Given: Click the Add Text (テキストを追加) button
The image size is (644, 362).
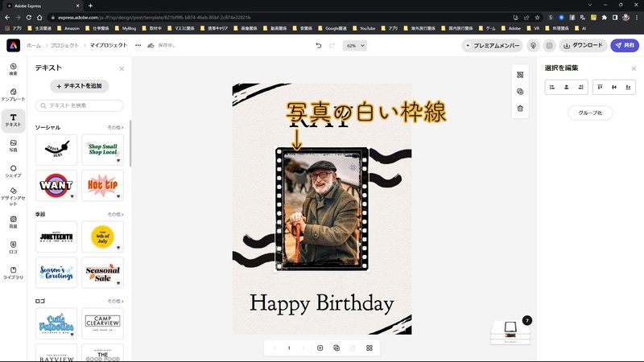Looking at the screenshot, I should tap(79, 86).
